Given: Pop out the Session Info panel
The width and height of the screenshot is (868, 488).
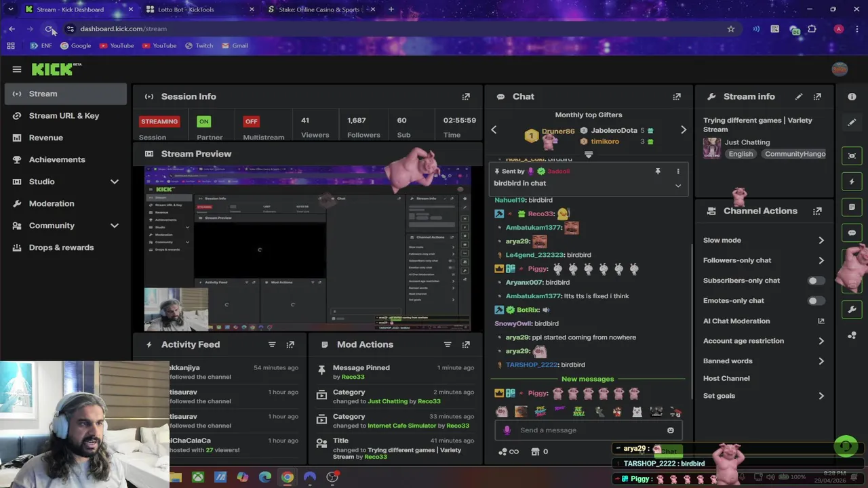Looking at the screenshot, I should click(x=466, y=97).
